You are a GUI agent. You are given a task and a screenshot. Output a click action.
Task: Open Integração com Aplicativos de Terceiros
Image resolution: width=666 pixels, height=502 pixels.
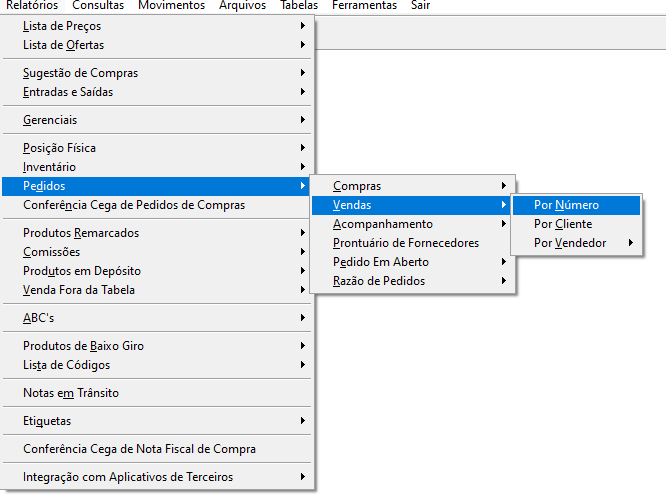(157, 477)
